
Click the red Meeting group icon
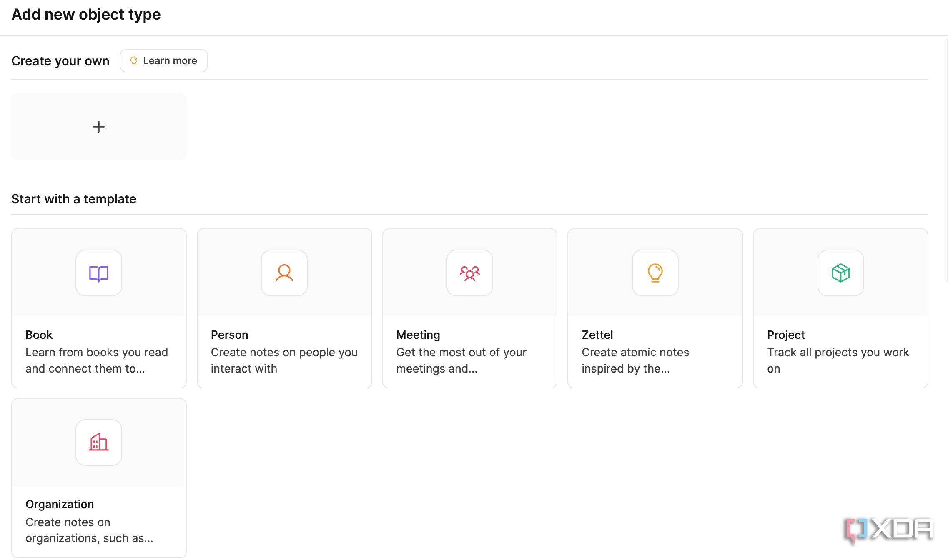[x=470, y=273]
